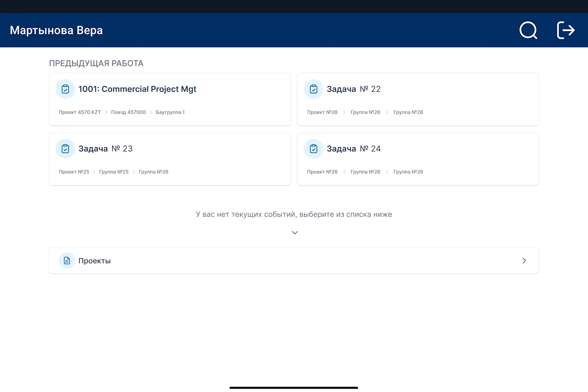The image size is (588, 392).
Task: Open the Задача № 22 task title
Action: coord(353,89)
